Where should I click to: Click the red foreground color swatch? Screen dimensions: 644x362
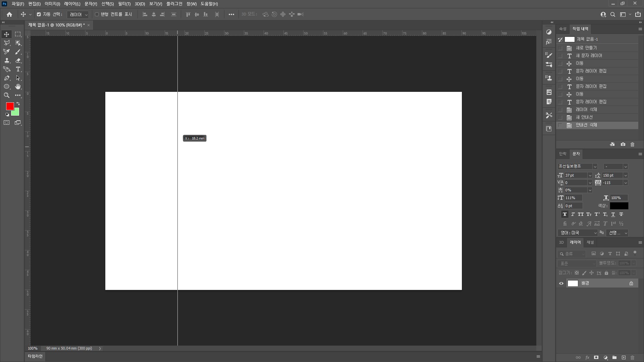point(10,106)
